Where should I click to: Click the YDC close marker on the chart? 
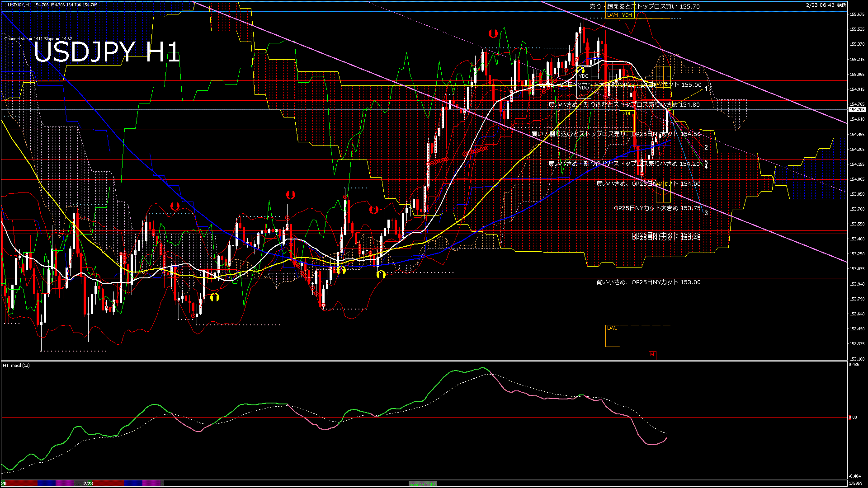[583, 77]
